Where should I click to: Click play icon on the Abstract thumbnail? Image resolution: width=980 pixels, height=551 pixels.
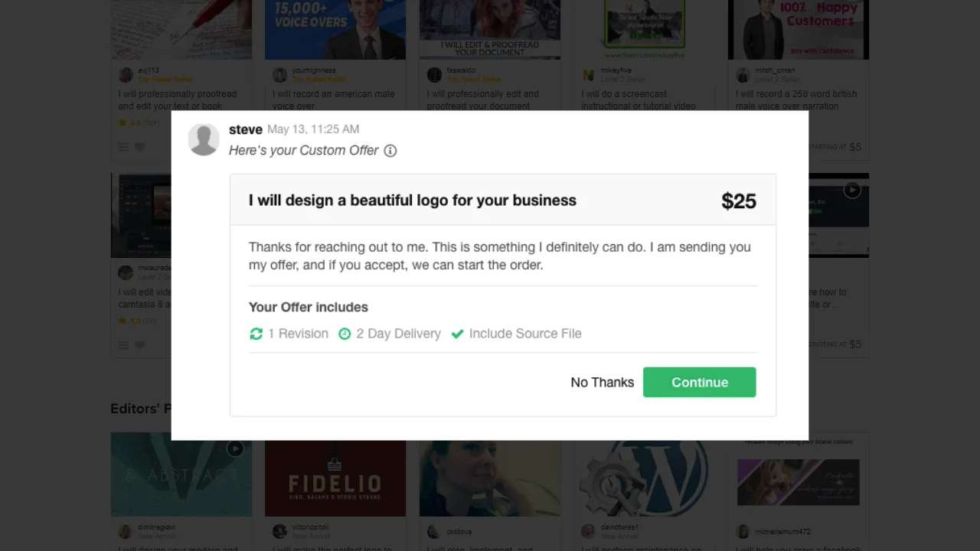point(235,448)
